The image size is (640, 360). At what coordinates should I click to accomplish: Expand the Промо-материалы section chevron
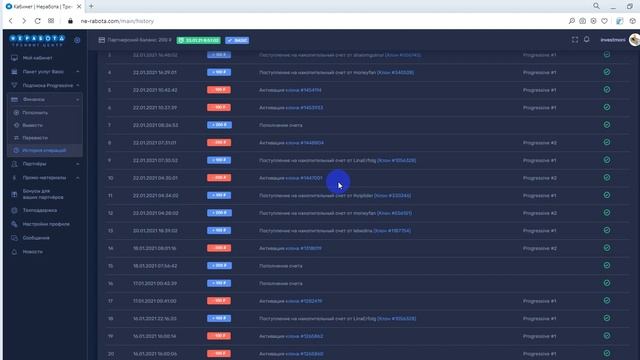click(x=78, y=178)
